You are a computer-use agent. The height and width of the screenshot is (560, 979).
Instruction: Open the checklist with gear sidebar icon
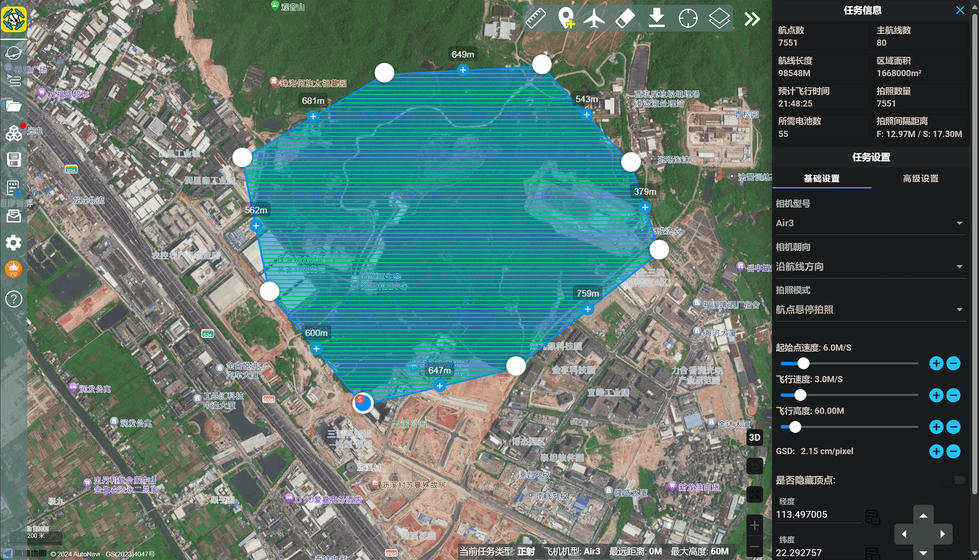click(x=14, y=188)
